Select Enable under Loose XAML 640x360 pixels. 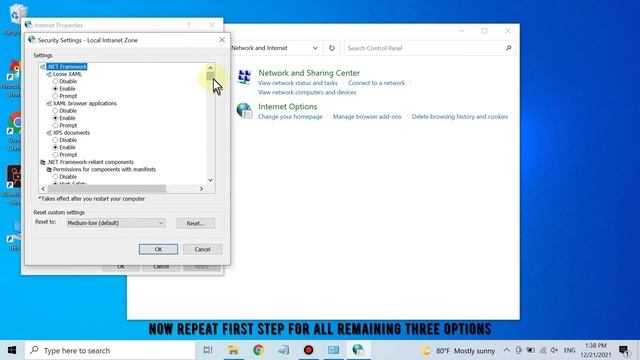[x=56, y=89]
